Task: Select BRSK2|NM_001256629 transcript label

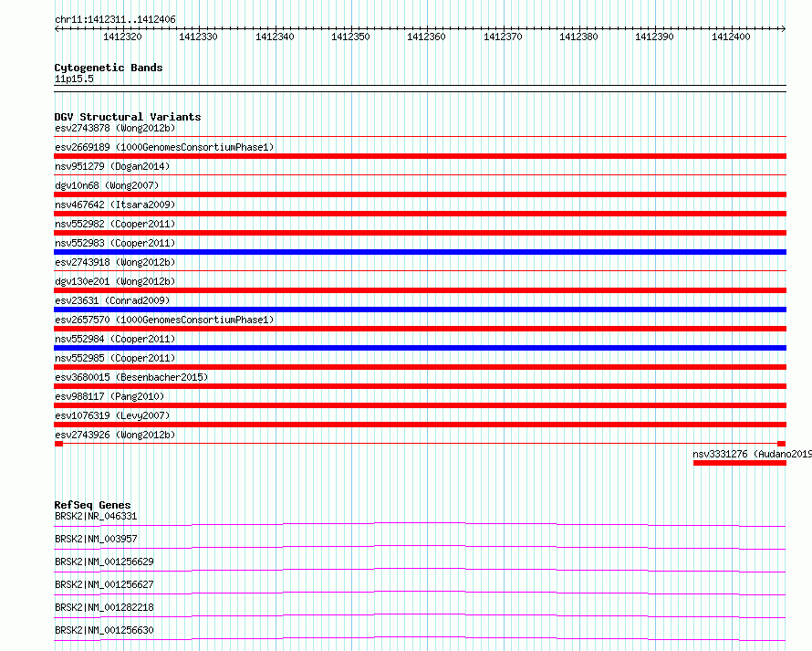Action: click(104, 562)
